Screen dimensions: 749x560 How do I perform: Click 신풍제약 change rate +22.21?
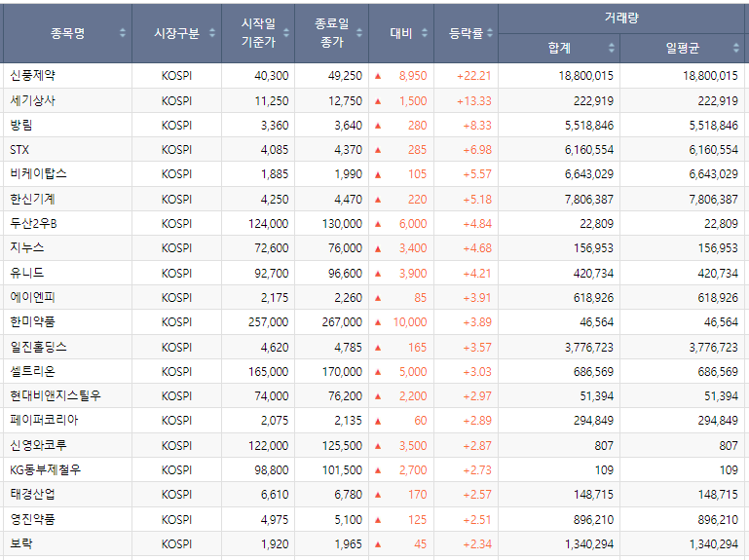pos(474,76)
